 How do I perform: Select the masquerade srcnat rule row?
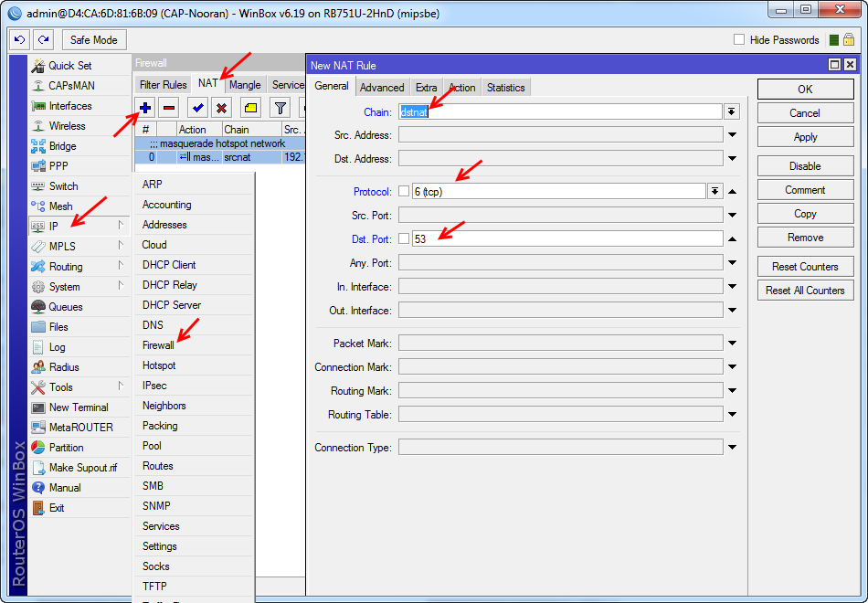click(x=220, y=157)
